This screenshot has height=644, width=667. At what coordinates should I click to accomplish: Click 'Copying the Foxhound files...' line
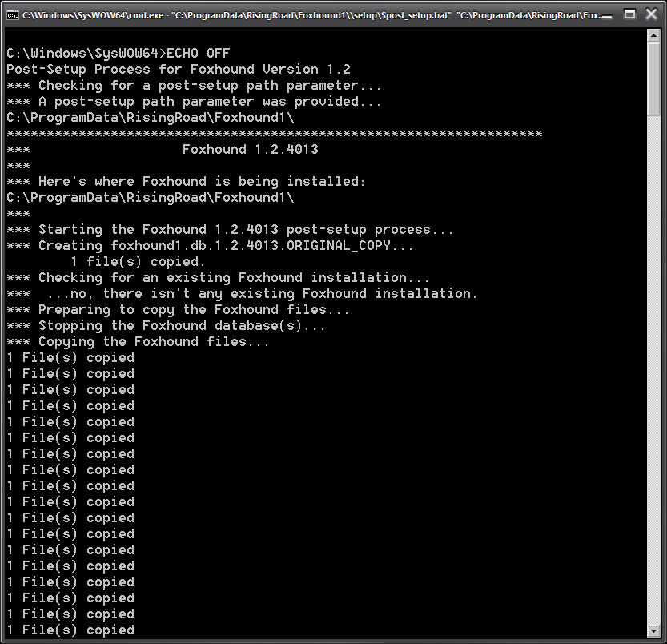[x=139, y=342]
